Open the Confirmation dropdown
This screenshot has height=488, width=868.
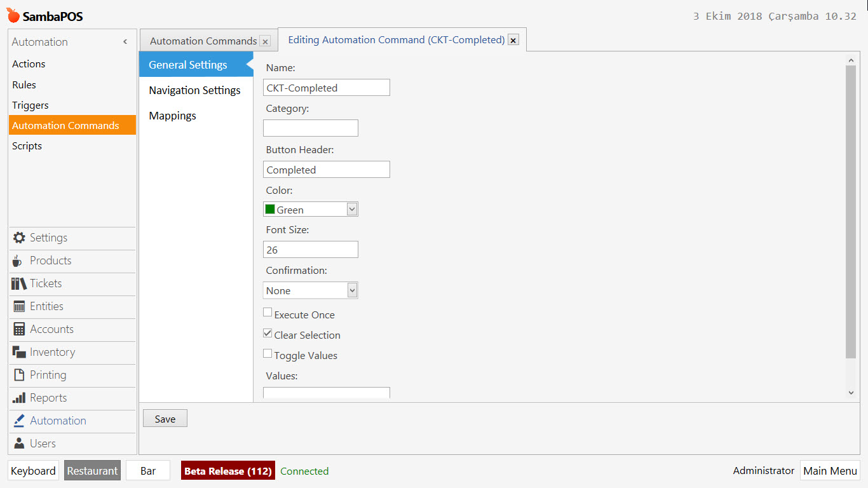(352, 290)
